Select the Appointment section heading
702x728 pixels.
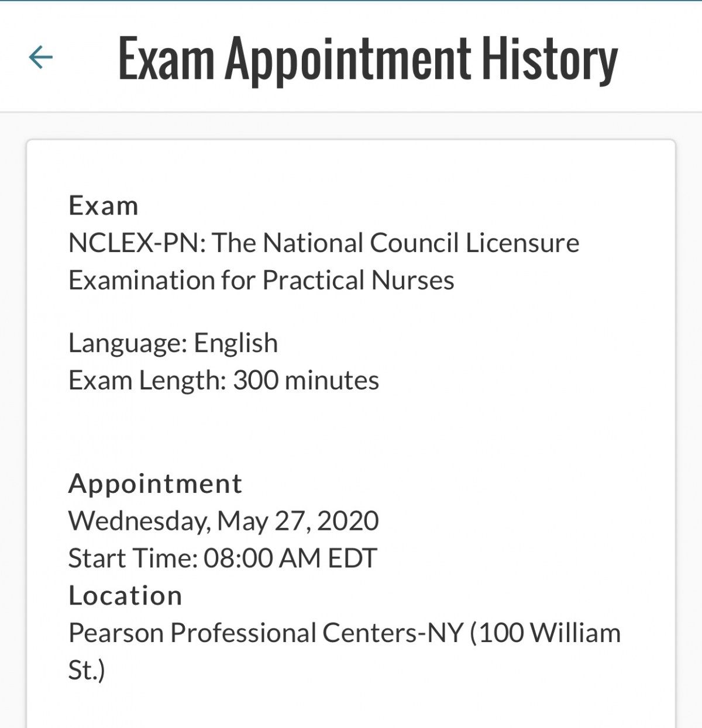(x=156, y=484)
